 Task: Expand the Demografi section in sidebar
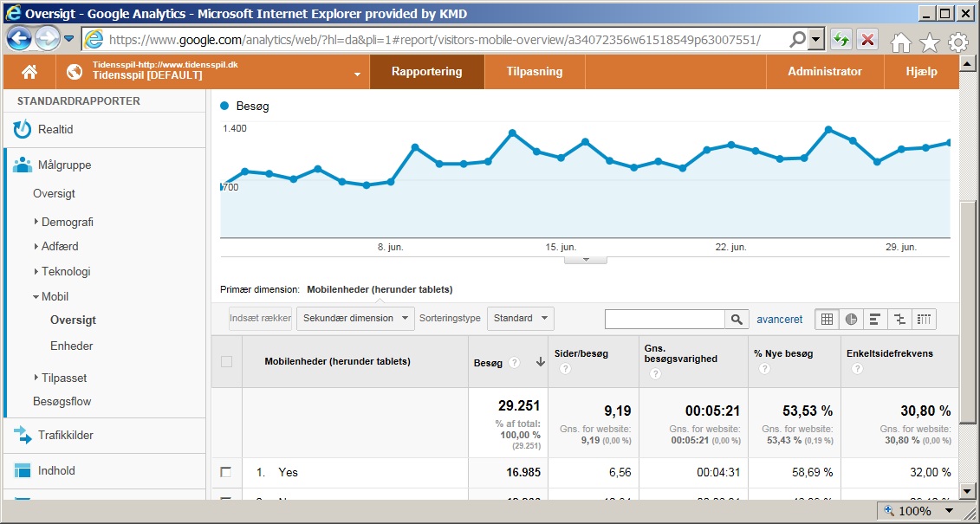tap(67, 222)
